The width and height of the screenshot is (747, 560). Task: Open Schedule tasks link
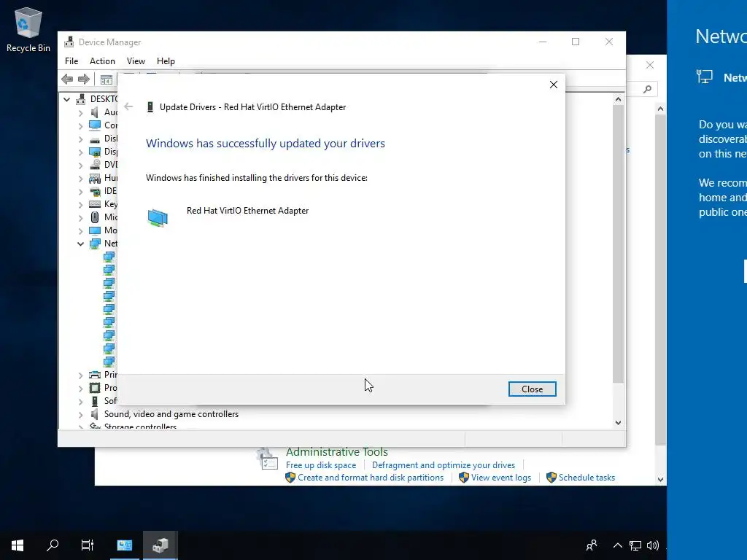click(x=587, y=478)
